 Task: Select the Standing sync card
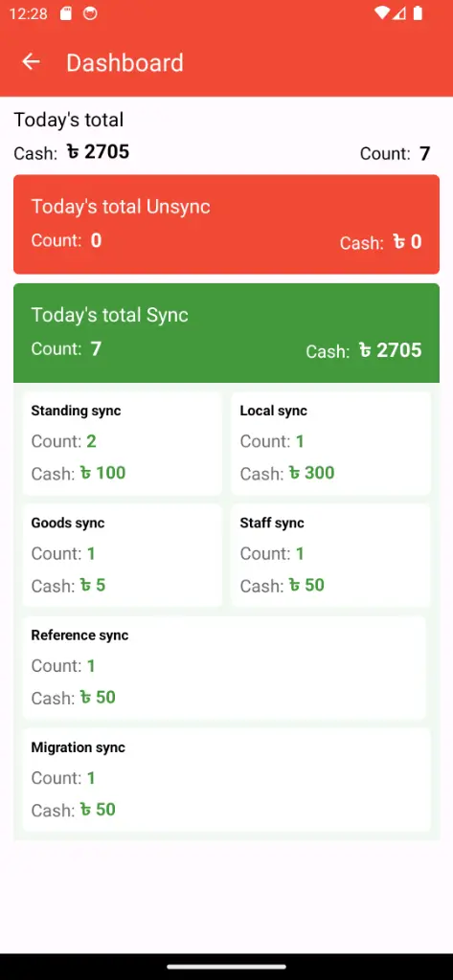pyautogui.click(x=122, y=444)
